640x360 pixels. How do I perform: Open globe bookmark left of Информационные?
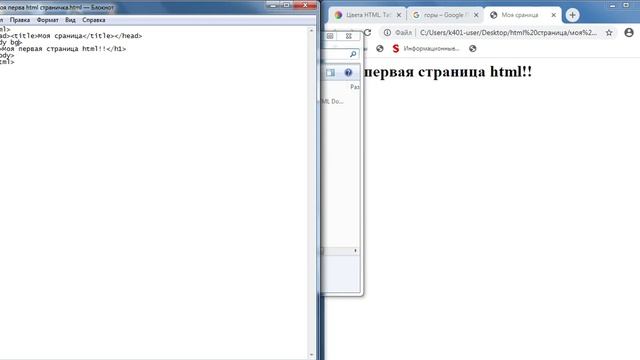(x=380, y=49)
